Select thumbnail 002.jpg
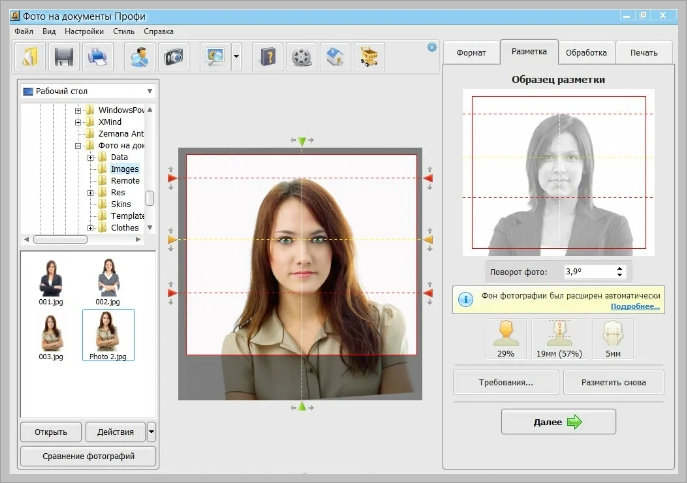The image size is (687, 483). 108,282
